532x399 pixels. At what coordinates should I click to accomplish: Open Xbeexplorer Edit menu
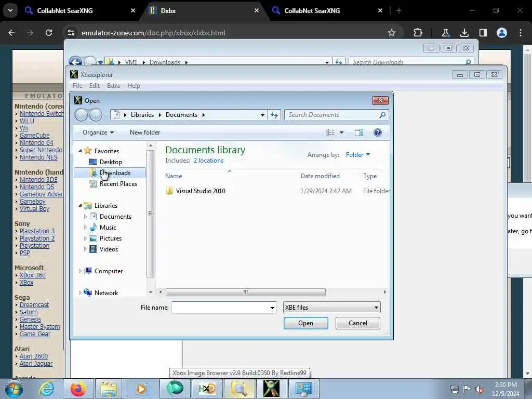pos(95,86)
